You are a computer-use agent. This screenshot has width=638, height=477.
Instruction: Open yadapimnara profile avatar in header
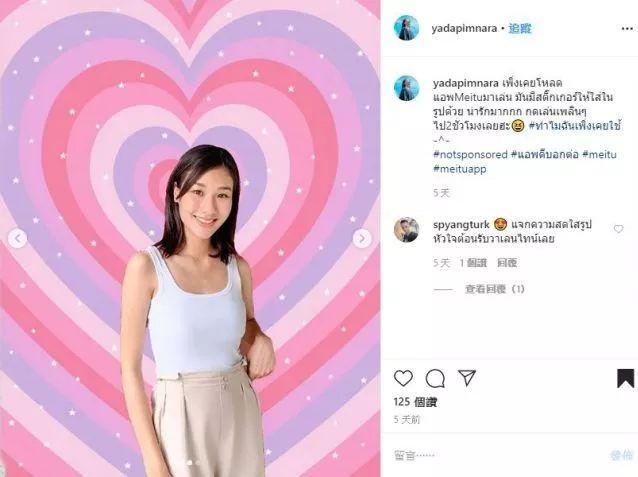pos(406,28)
